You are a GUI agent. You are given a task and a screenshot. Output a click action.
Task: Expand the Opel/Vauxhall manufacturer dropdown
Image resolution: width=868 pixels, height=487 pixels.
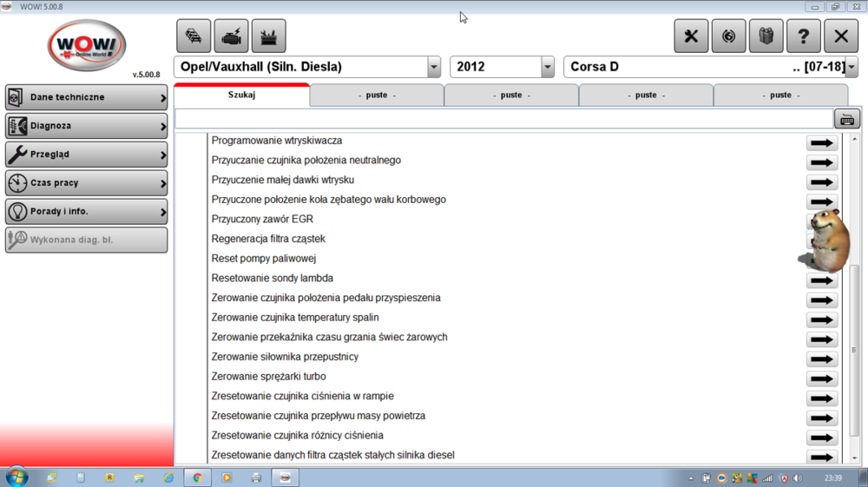(x=434, y=67)
